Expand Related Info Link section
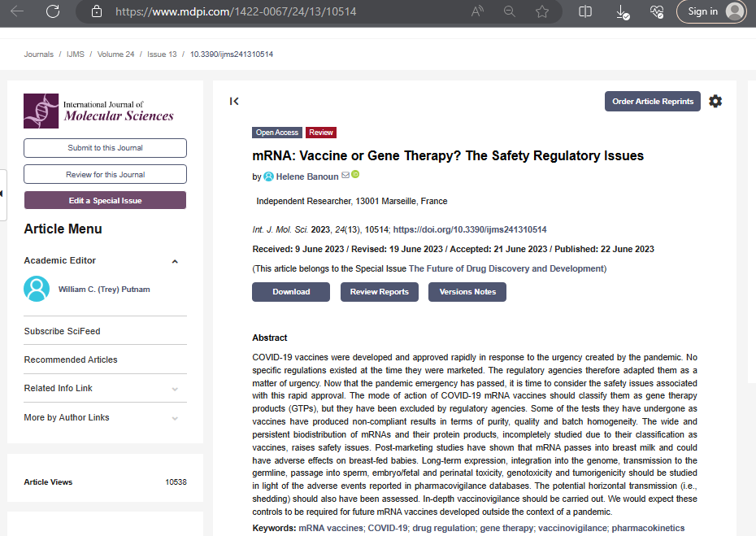The width and height of the screenshot is (756, 536). click(x=175, y=390)
